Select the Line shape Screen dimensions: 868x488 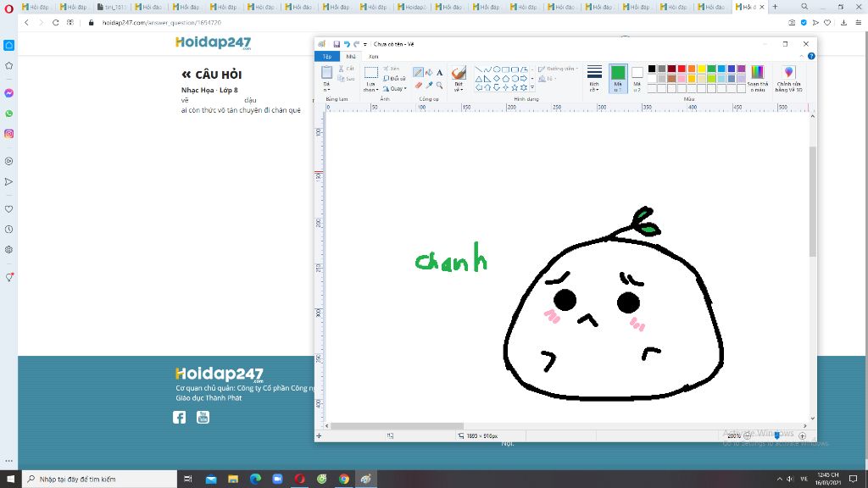(479, 69)
